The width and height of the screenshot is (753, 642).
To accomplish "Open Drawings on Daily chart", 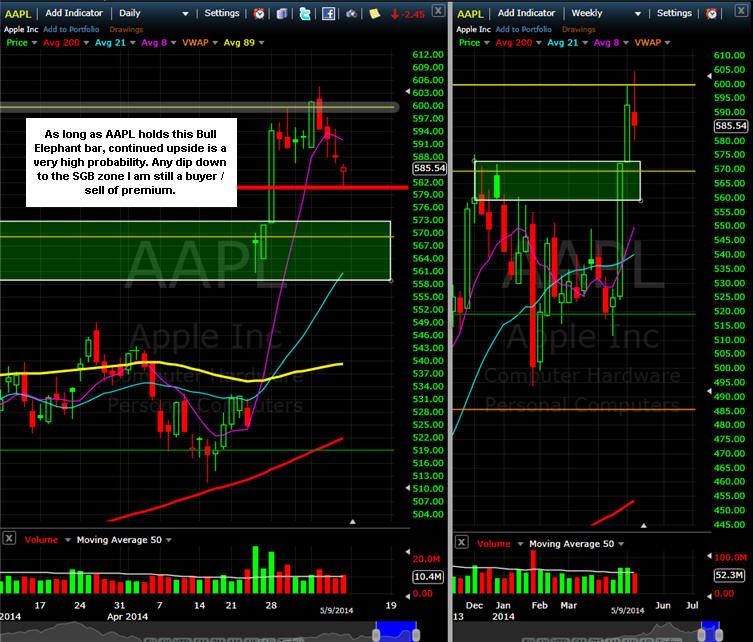I will pyautogui.click(x=126, y=30).
